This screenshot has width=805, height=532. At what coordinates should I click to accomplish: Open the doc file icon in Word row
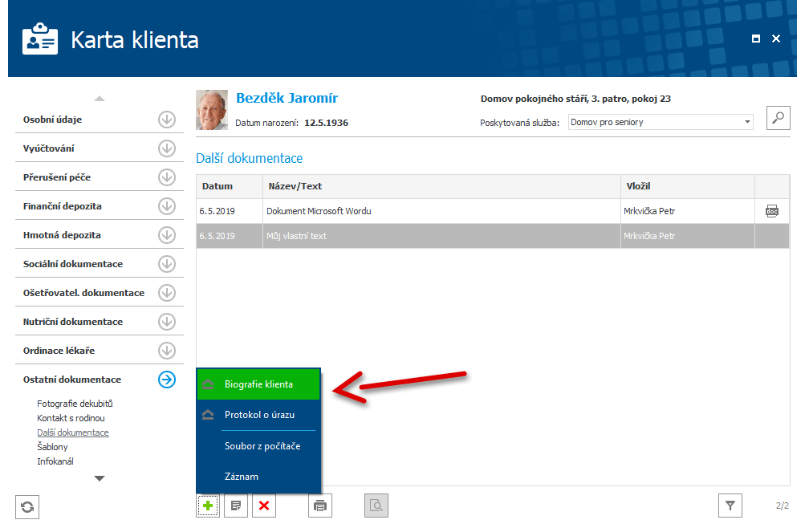[x=771, y=211]
